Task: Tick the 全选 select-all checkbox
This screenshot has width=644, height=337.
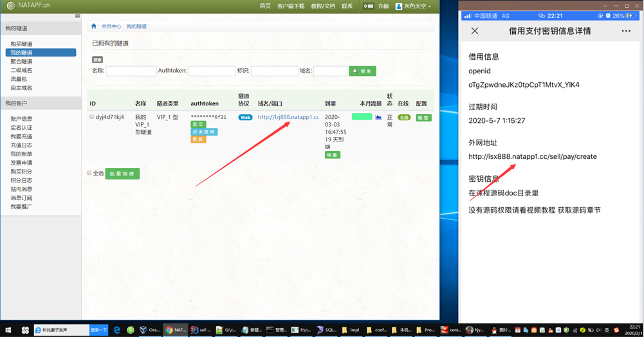Action: [x=89, y=173]
